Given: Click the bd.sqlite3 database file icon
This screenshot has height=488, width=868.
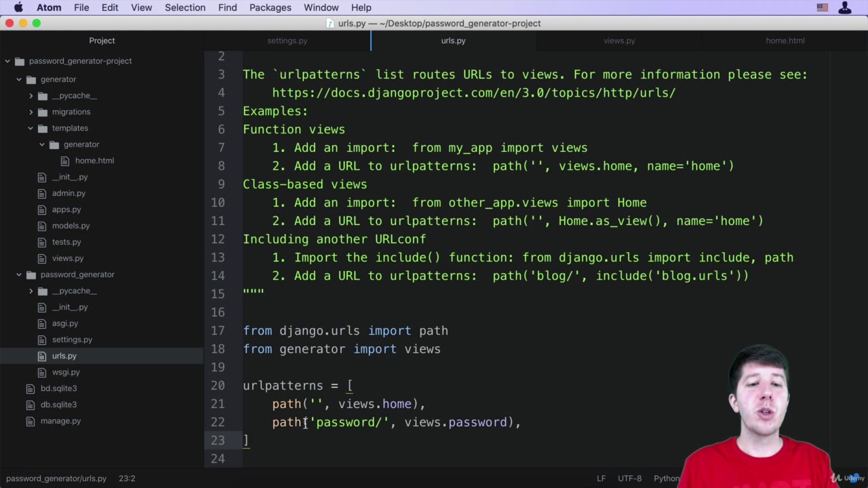Looking at the screenshot, I should [31, 388].
